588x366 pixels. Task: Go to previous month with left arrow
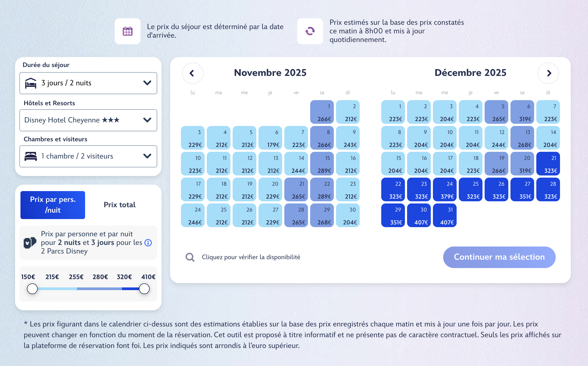[x=192, y=73]
